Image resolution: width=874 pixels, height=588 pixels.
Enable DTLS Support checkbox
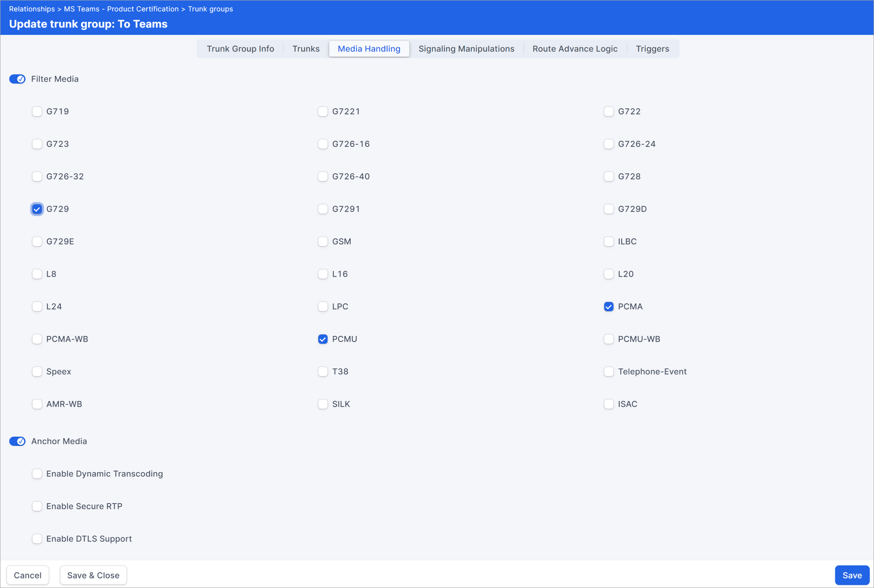[x=37, y=539]
